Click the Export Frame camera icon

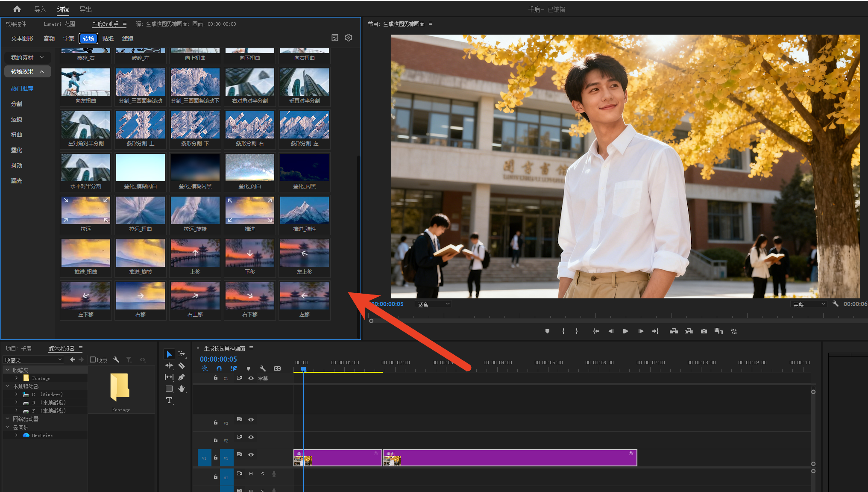coord(704,331)
